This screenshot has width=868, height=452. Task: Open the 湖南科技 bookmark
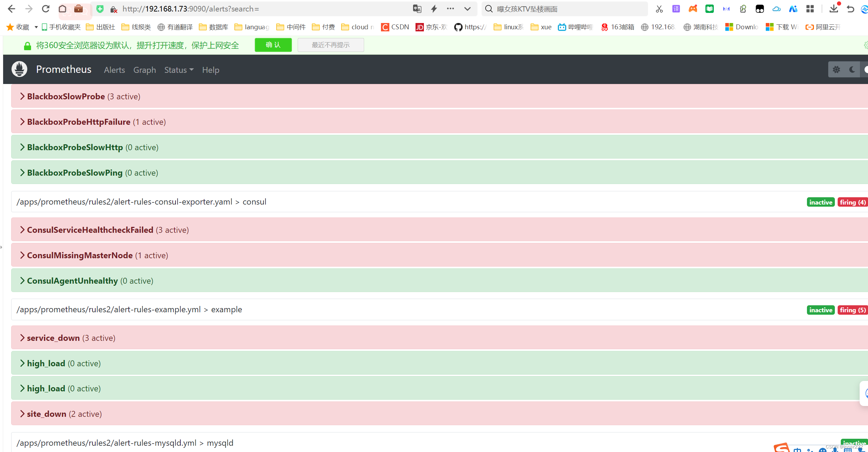point(701,27)
